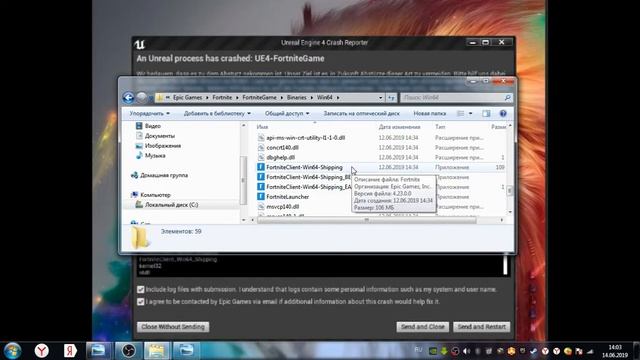Sort by the 'Имя' column header
The image size is (640, 360).
pyautogui.click(x=262, y=127)
